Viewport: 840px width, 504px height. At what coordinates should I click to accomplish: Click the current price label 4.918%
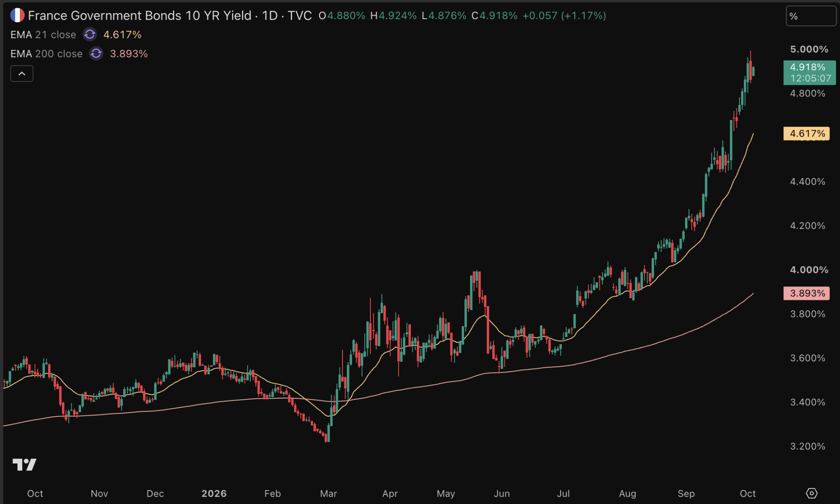(808, 67)
